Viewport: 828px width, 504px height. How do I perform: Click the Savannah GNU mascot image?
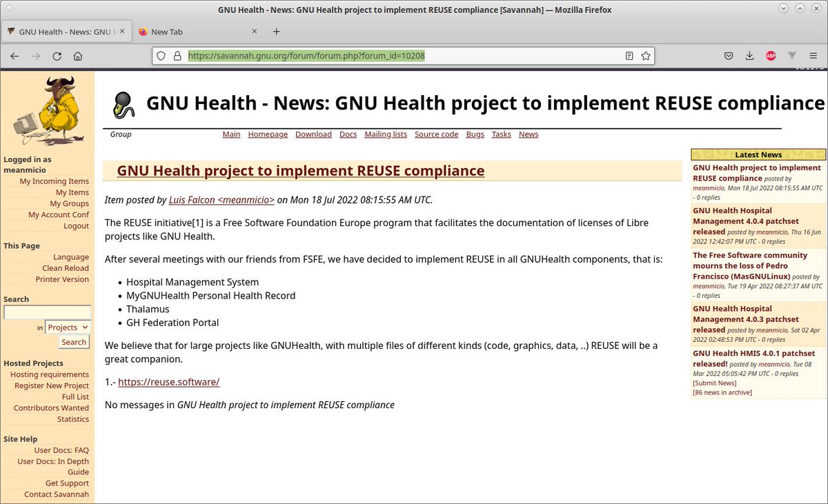click(47, 110)
